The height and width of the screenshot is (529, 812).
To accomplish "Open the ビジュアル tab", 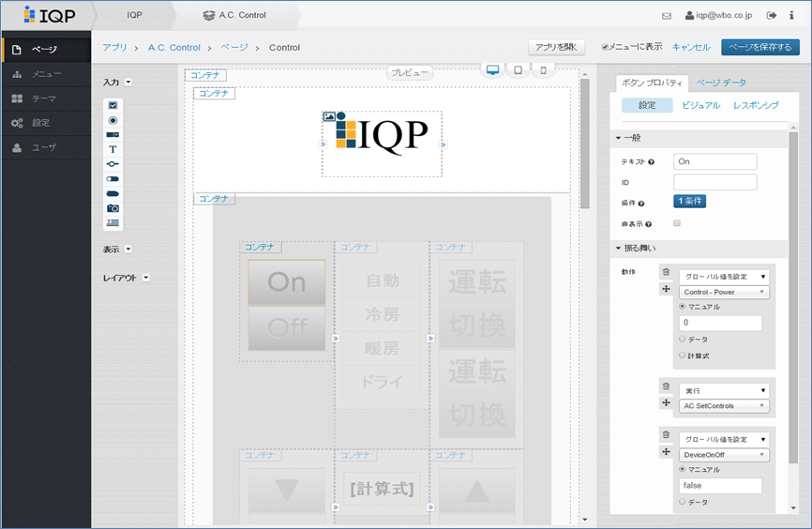I will (701, 105).
